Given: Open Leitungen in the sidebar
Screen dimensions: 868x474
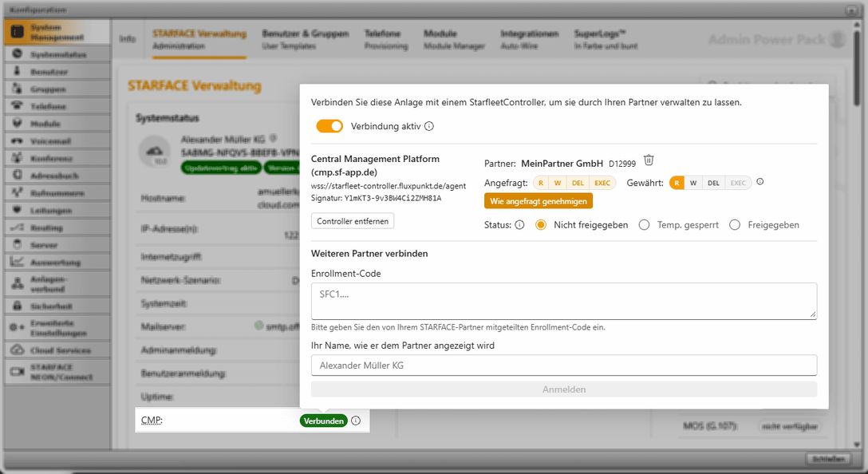Looking at the screenshot, I should click(x=57, y=211).
